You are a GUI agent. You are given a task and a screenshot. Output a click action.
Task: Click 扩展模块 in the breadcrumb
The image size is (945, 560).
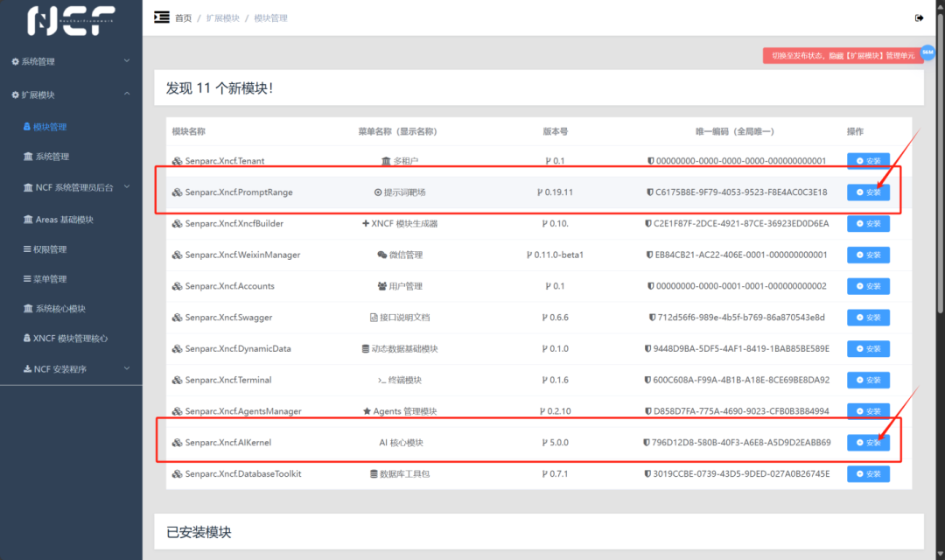click(x=223, y=18)
